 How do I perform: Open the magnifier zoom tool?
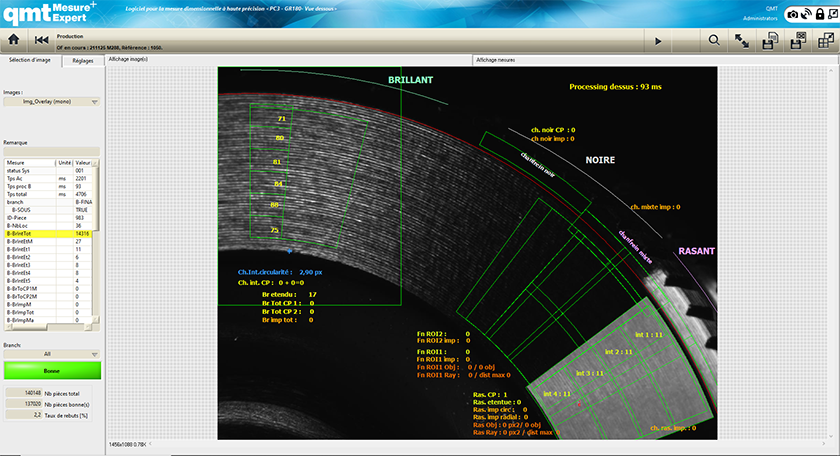(714, 40)
